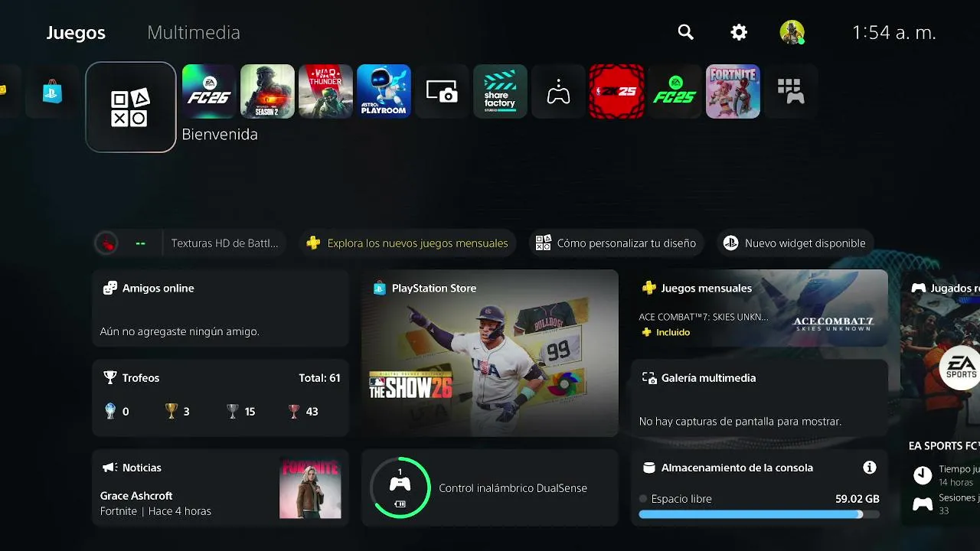980x551 pixels.
Task: Open Nuevo widget disponible chip
Action: (795, 243)
